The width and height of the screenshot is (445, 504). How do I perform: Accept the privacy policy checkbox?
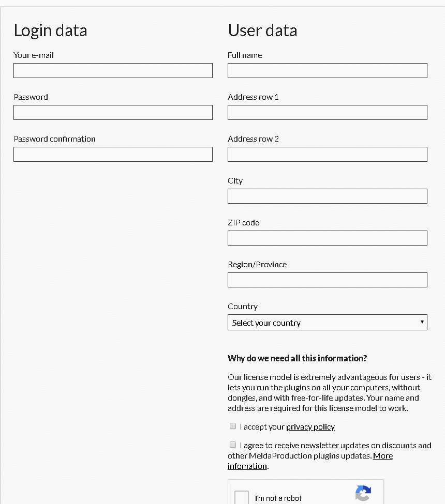coord(233,426)
